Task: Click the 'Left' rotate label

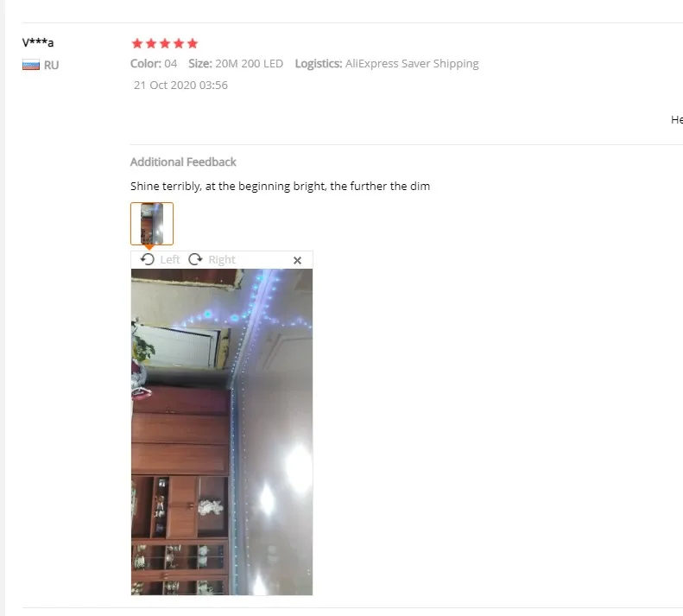Action: point(170,260)
